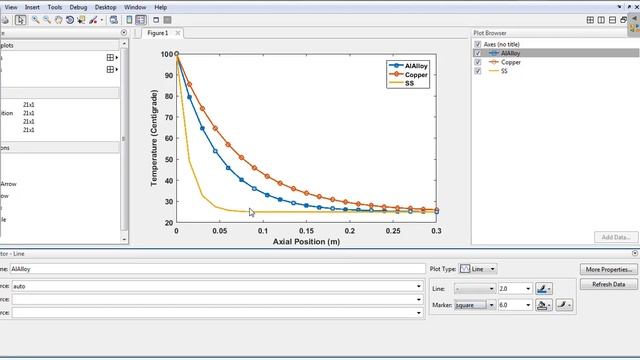Open the View menu
The height and width of the screenshot is (360, 640).
point(11,7)
